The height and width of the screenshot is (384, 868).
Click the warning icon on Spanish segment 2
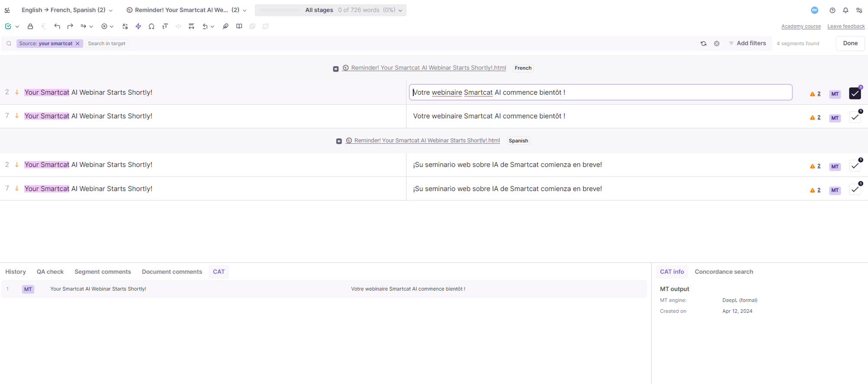(812, 166)
